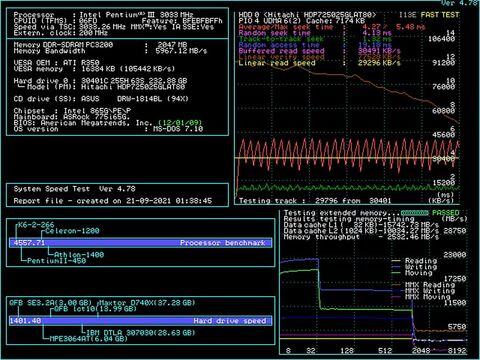The image size is (480, 360).
Task: Click the Hard drive speed score bar
Action: click(x=141, y=321)
